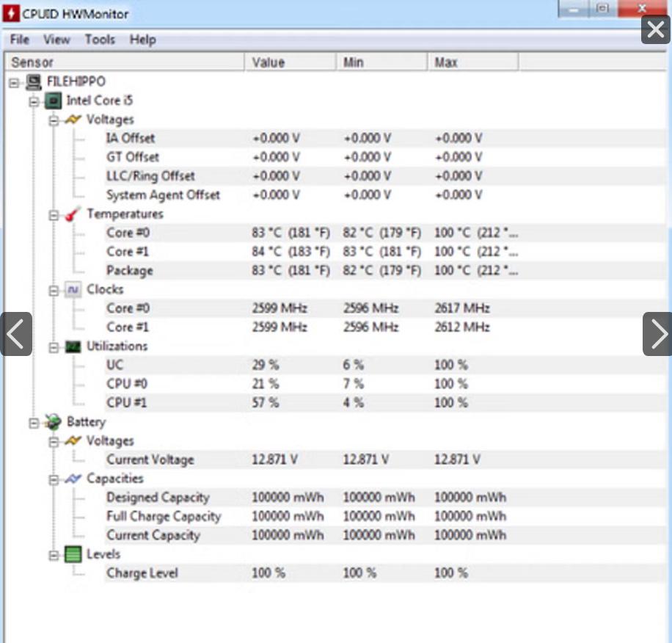Image resolution: width=672 pixels, height=643 pixels.
Task: Click the FILEHIPPO computer icon
Action: 34,81
